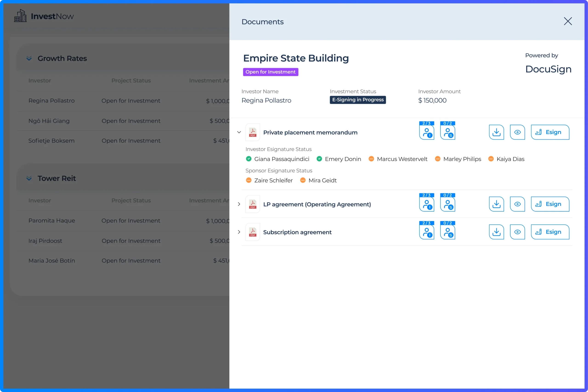Image resolution: width=588 pixels, height=392 pixels.
Task: Download the Private placement memorandum
Action: point(496,132)
